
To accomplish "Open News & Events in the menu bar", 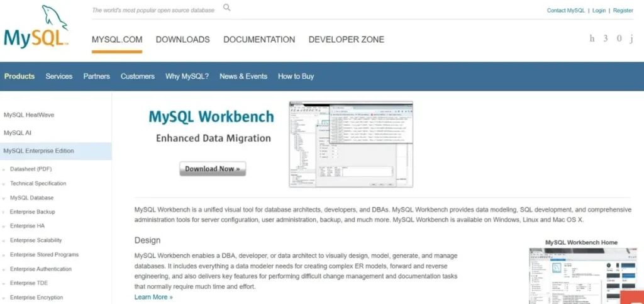I will pos(243,76).
